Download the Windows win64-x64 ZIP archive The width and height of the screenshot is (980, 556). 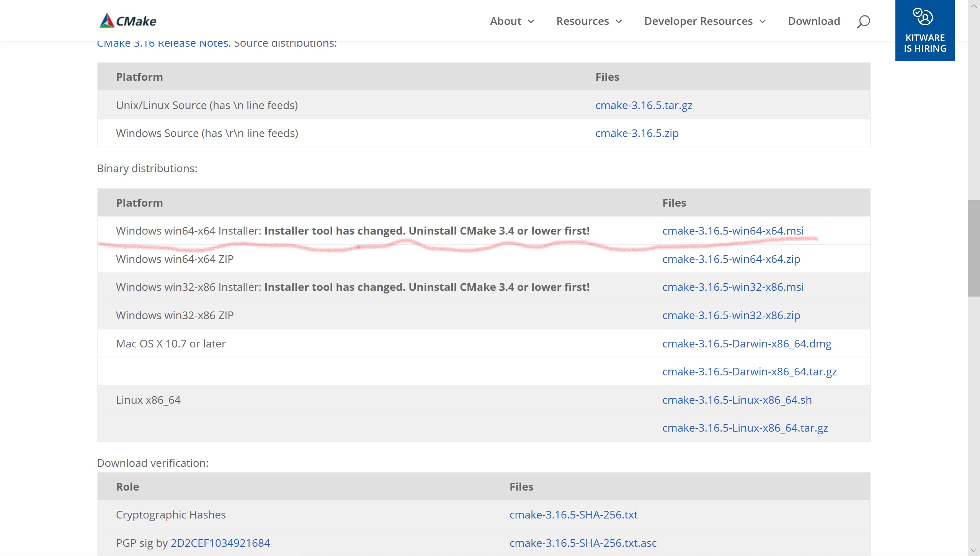pyautogui.click(x=731, y=259)
